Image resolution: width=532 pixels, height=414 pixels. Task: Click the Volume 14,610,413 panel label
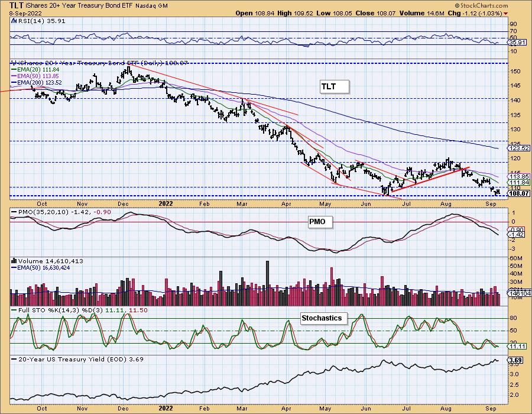[51, 261]
